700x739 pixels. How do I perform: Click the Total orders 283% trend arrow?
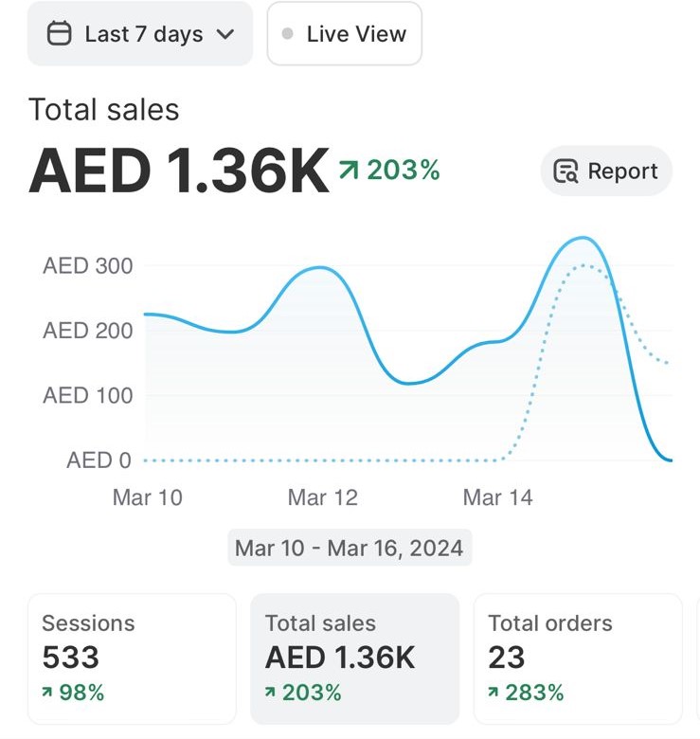coord(494,694)
